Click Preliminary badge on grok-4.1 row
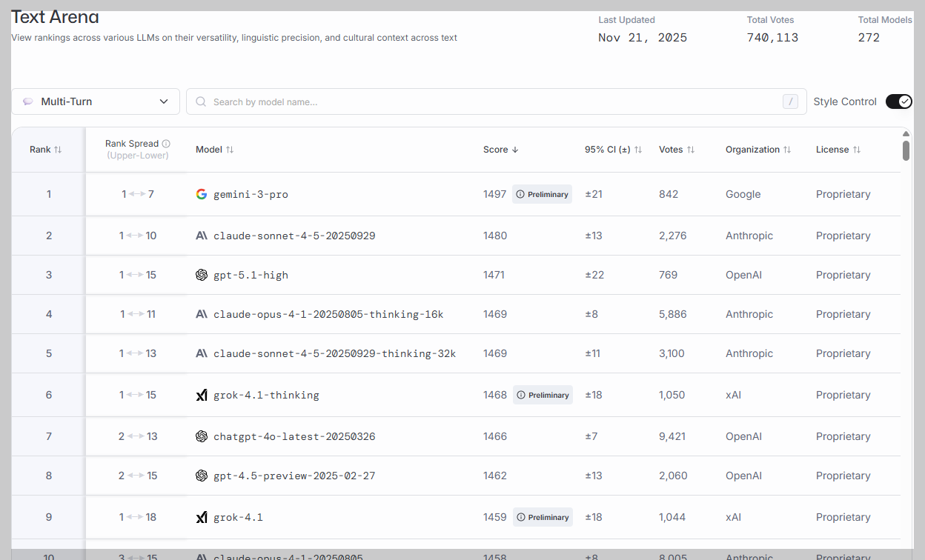Viewport: 925px width, 560px height. tap(543, 517)
